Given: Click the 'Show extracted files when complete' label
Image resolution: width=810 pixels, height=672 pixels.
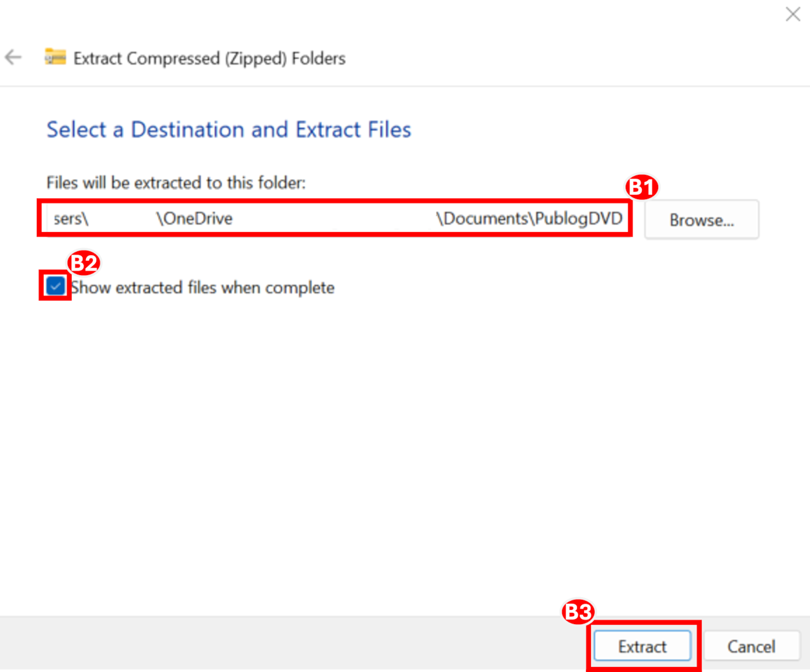Looking at the screenshot, I should 202,287.
